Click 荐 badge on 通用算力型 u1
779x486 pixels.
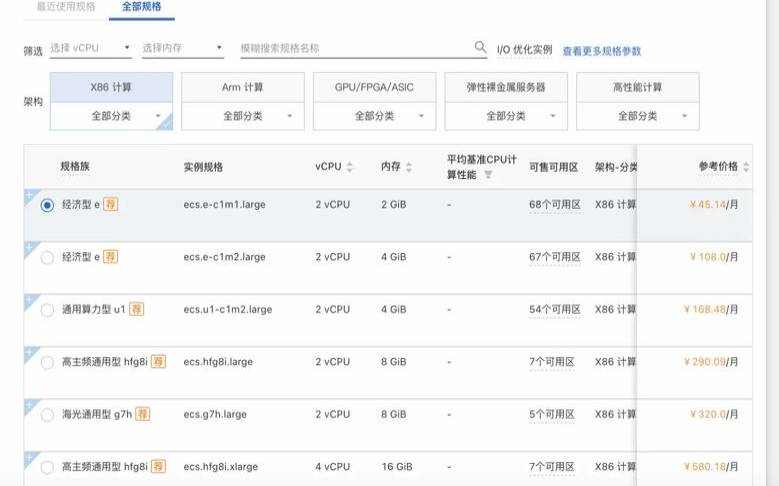tap(136, 310)
